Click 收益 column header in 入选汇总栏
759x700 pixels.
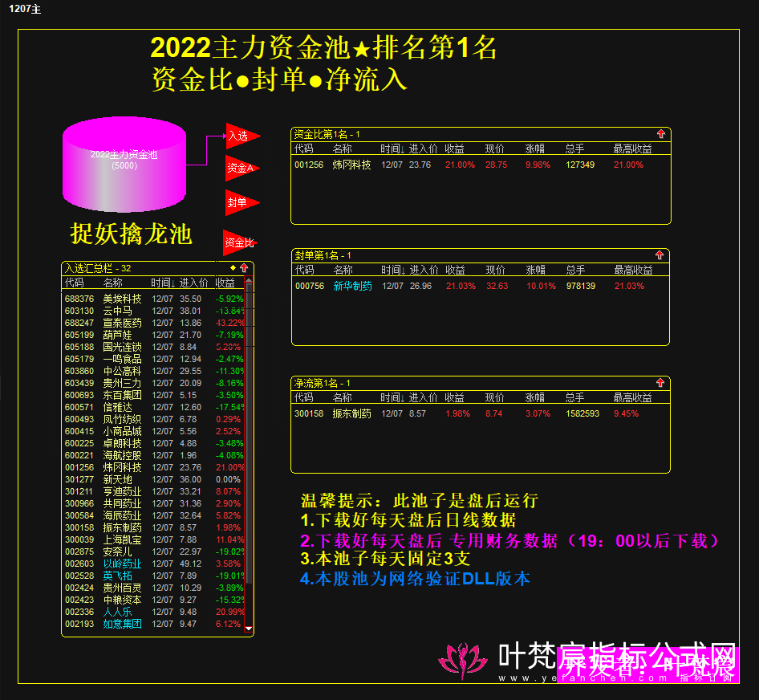pos(225,283)
